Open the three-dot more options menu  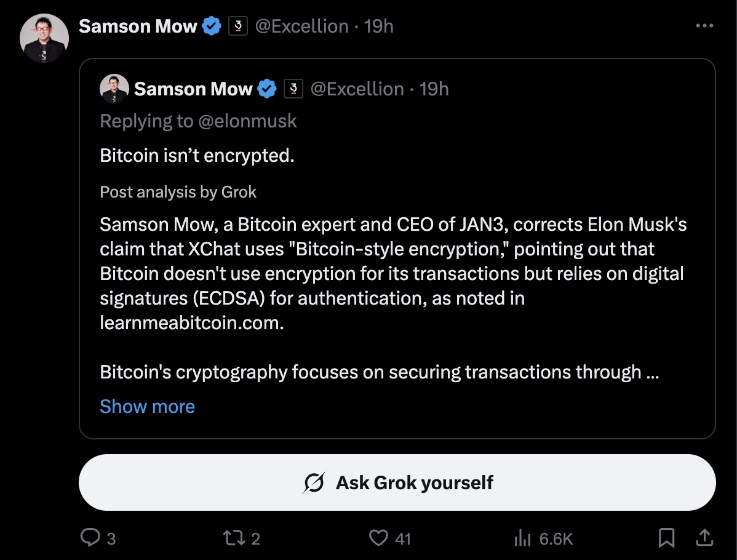point(705,25)
